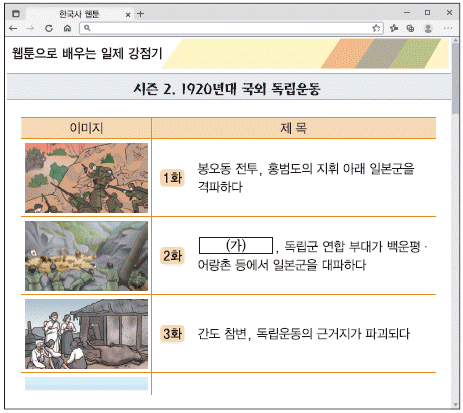463x413 pixels.
Task: Open the favorites list icon
Action: pyautogui.click(x=394, y=28)
